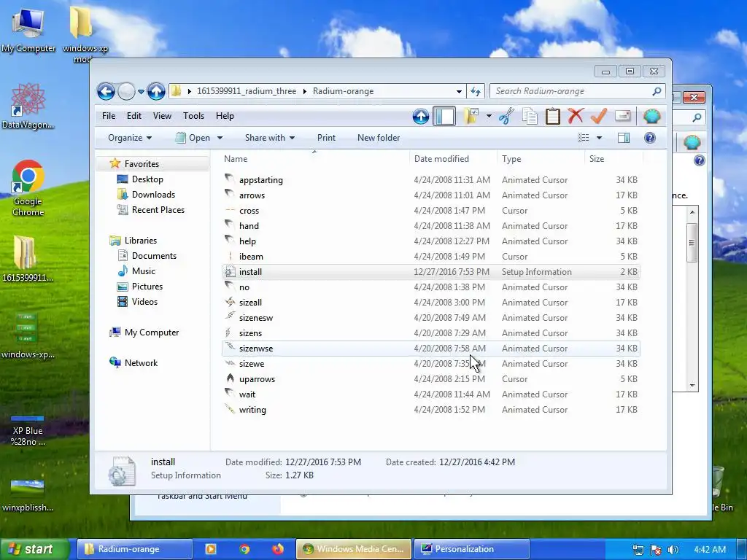This screenshot has height=560, width=747.
Task: Sort by Date modified column header
Action: click(x=453, y=158)
